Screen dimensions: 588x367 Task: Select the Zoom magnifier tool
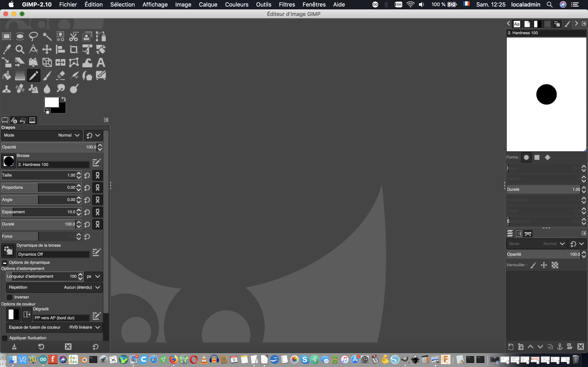coord(20,50)
